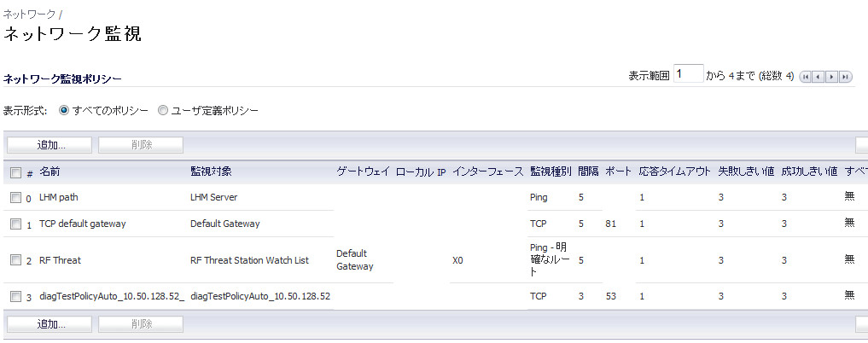Click Default Gateway in the RF Threat row
The height and width of the screenshot is (343, 868).
point(355,260)
